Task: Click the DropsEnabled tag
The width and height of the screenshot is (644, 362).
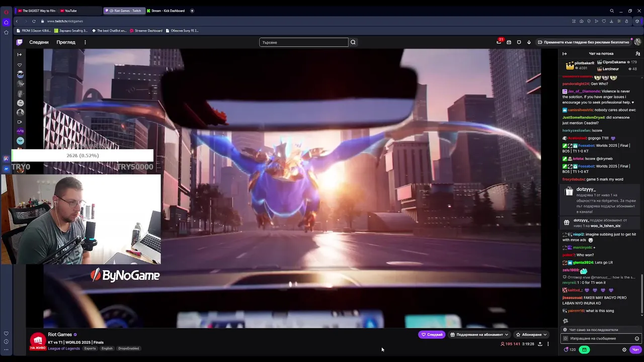Action: tap(128, 348)
